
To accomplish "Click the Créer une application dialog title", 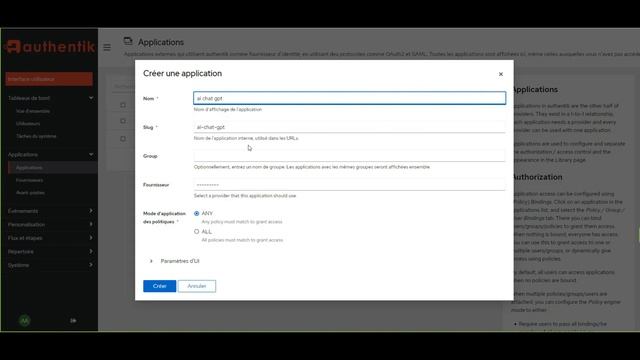I will (x=182, y=73).
